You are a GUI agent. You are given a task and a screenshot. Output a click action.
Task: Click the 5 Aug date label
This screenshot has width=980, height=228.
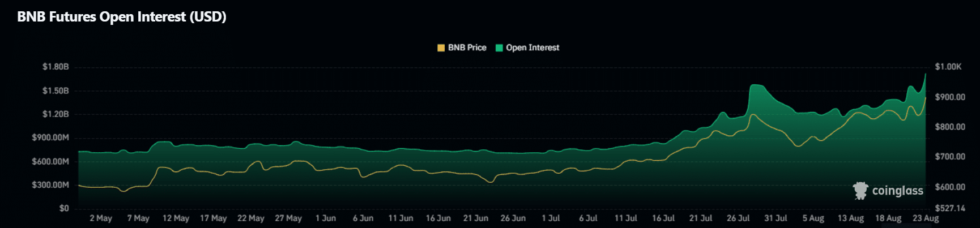tap(813, 218)
